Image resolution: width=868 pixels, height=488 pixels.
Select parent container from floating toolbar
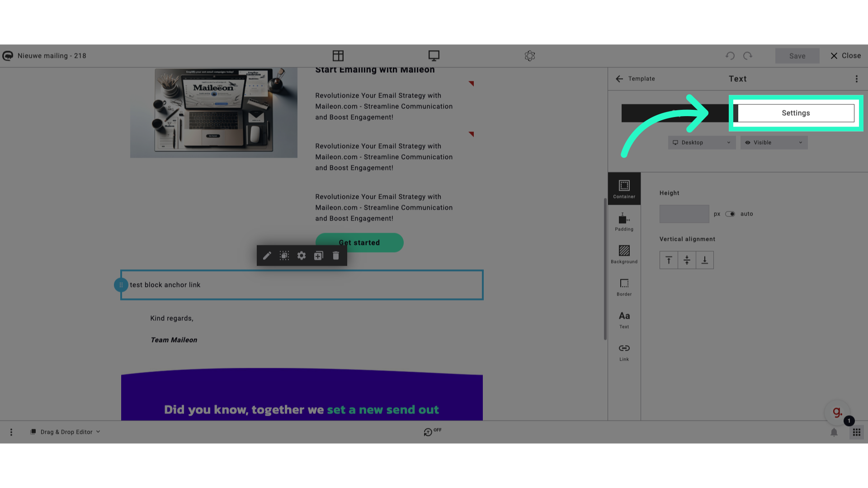point(284,256)
